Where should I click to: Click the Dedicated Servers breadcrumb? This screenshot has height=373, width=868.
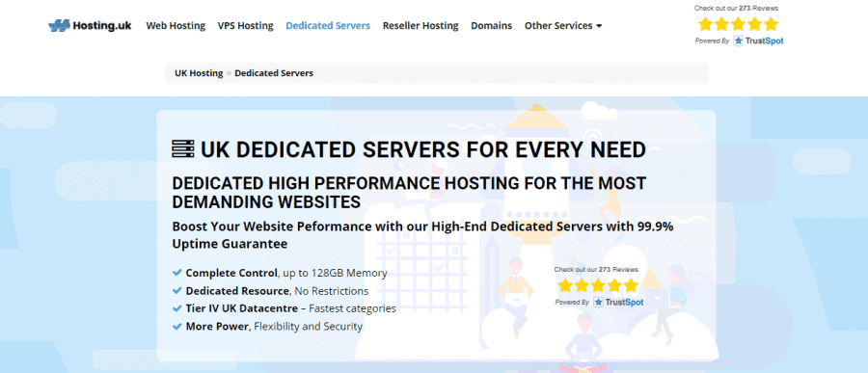[x=274, y=73]
